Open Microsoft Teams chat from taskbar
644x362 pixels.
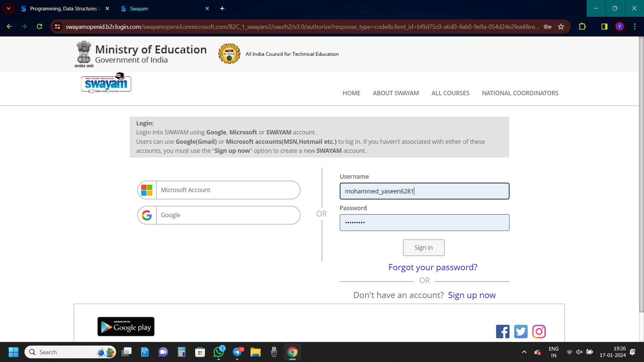[163, 352]
